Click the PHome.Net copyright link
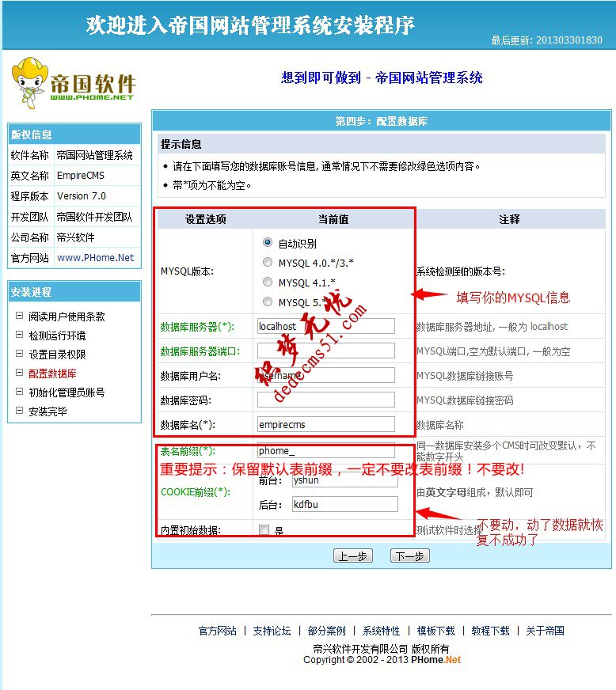This screenshot has width=616, height=690. tap(436, 660)
